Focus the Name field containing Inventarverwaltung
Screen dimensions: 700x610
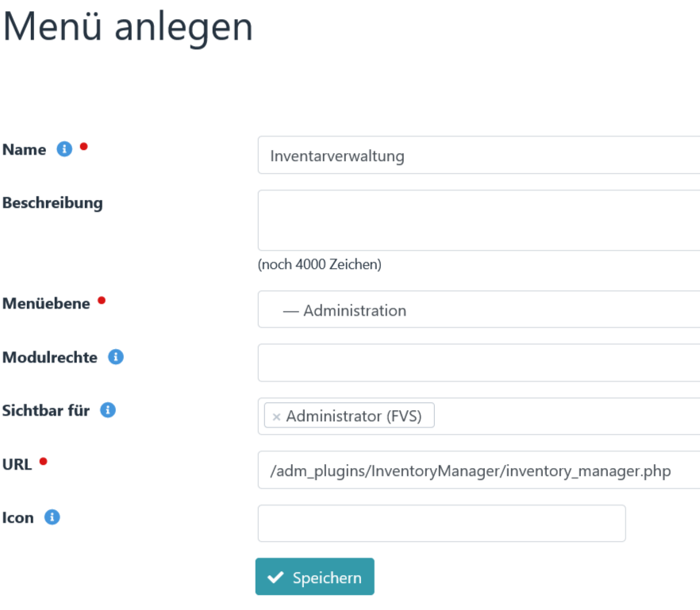[476, 155]
